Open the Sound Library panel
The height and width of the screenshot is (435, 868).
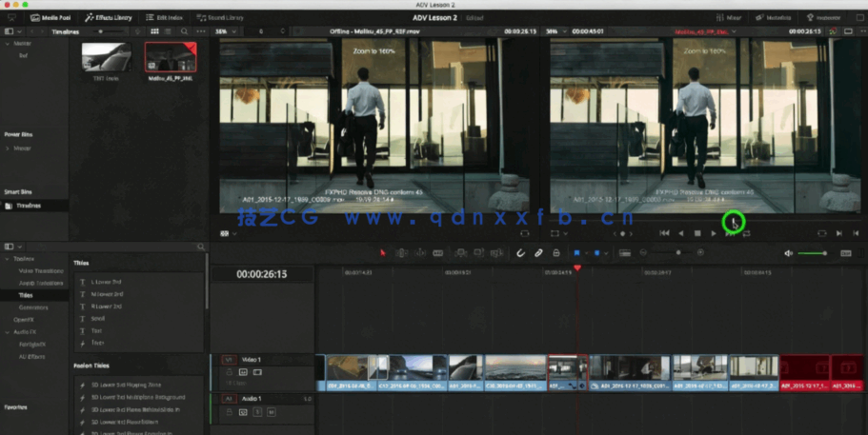(x=220, y=18)
